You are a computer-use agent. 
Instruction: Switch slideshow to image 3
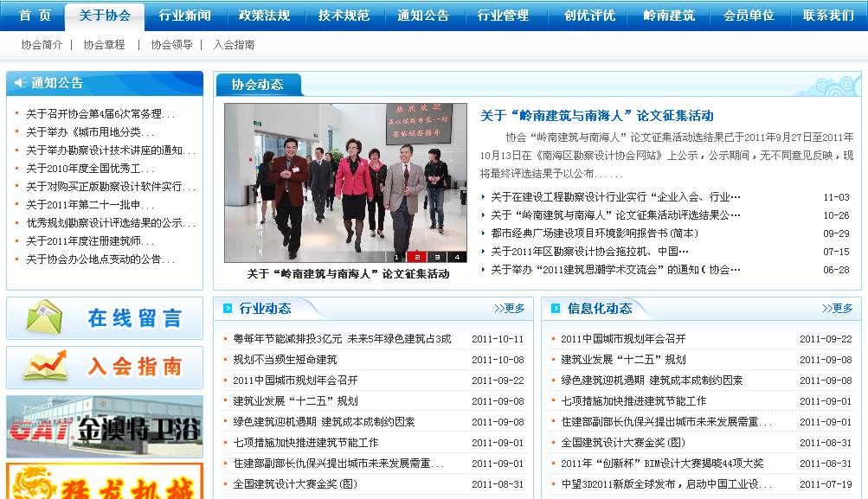point(437,257)
